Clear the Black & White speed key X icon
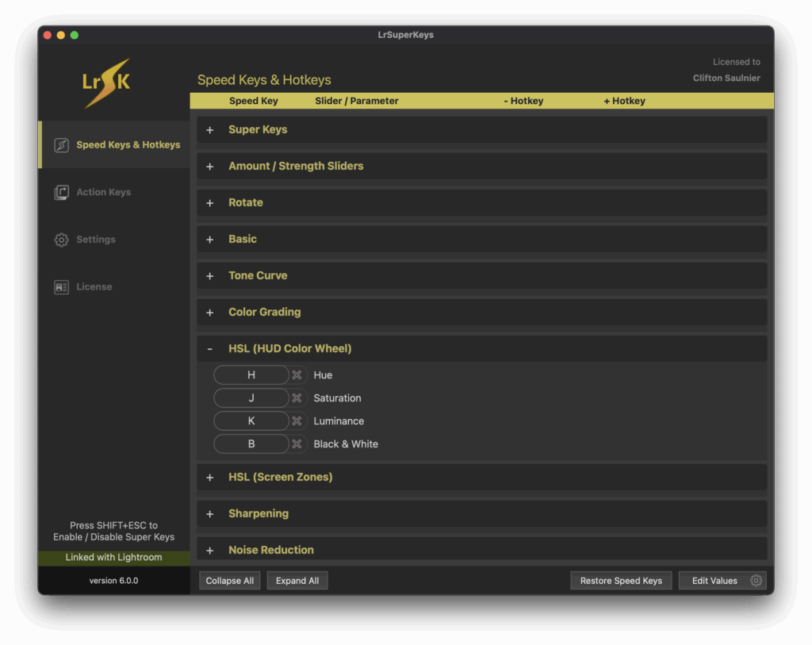 [x=297, y=444]
